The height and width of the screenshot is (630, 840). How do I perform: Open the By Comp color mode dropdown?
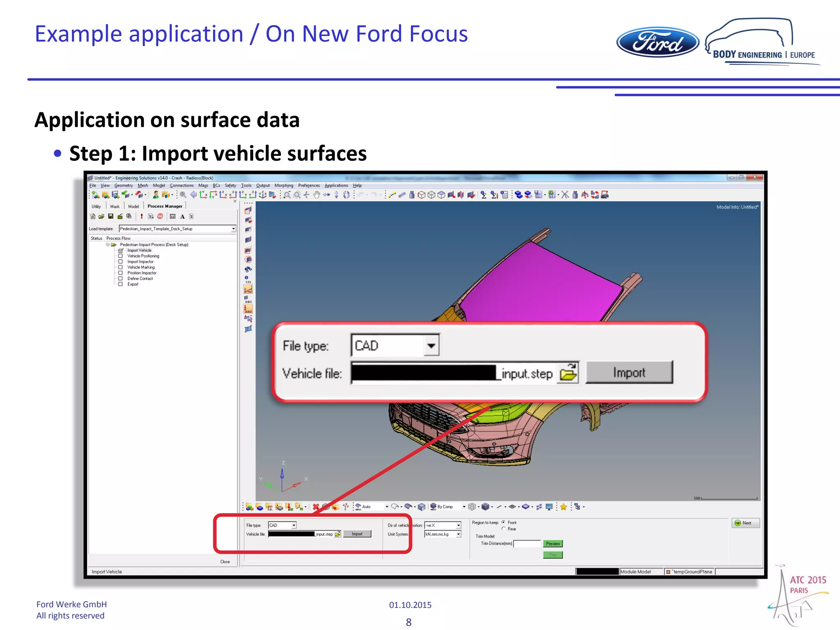pyautogui.click(x=464, y=507)
